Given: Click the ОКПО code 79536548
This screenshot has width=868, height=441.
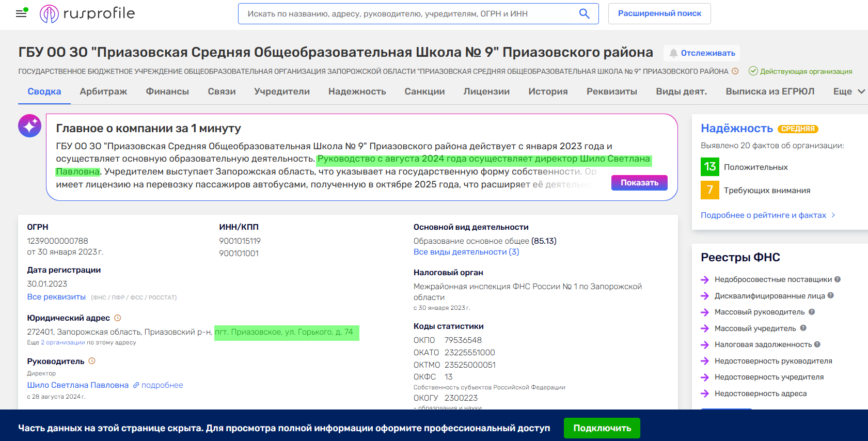Looking at the screenshot, I should pos(463,340).
